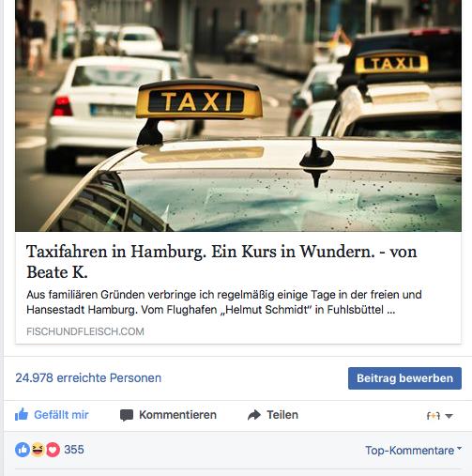Click the Kommentieren speech bubble icon

pyautogui.click(x=127, y=415)
